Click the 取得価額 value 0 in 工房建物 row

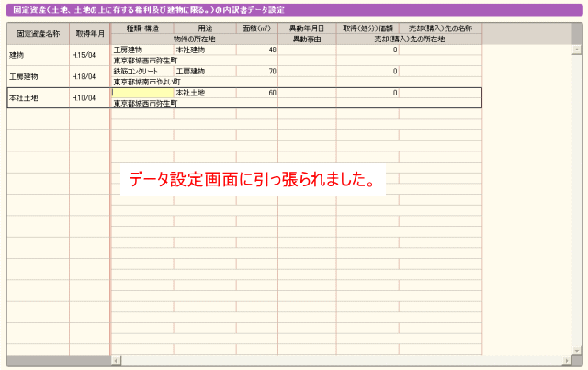click(367, 72)
